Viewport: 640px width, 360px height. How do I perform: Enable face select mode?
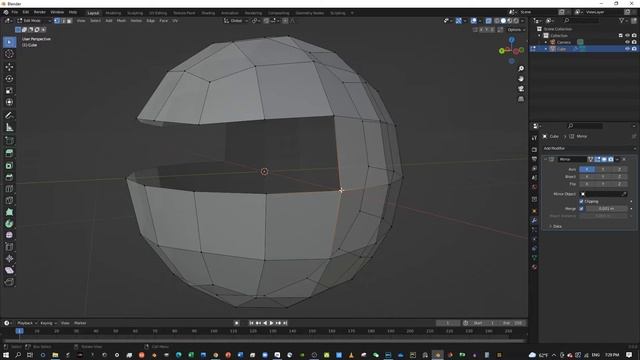[69, 20]
